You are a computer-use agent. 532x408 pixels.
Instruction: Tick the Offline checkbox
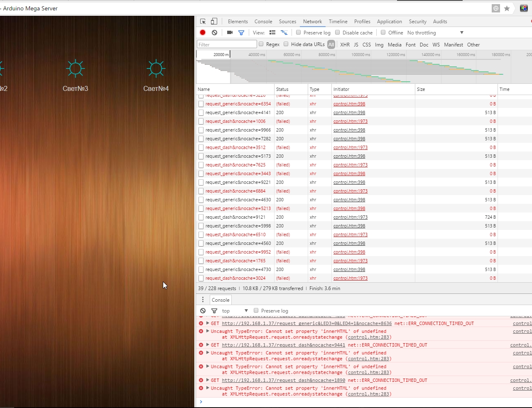(383, 32)
